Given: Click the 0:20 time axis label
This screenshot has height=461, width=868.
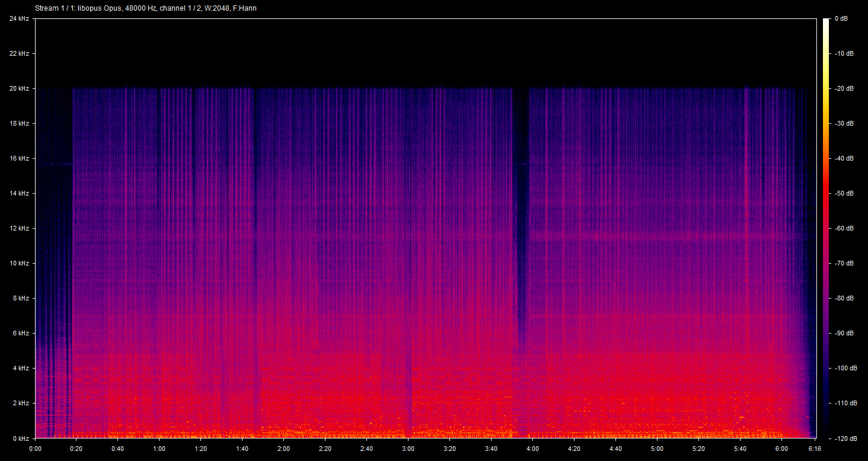Looking at the screenshot, I should click(76, 449).
